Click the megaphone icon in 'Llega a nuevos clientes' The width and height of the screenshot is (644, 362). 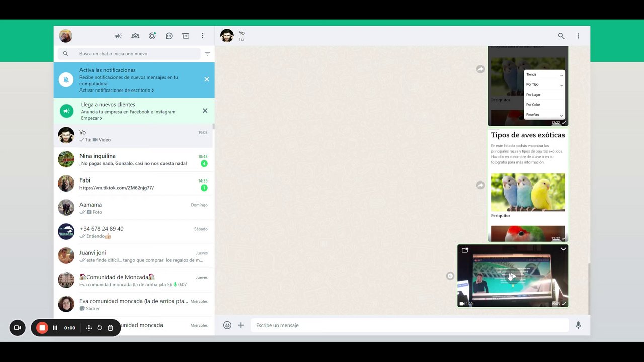pos(67,111)
